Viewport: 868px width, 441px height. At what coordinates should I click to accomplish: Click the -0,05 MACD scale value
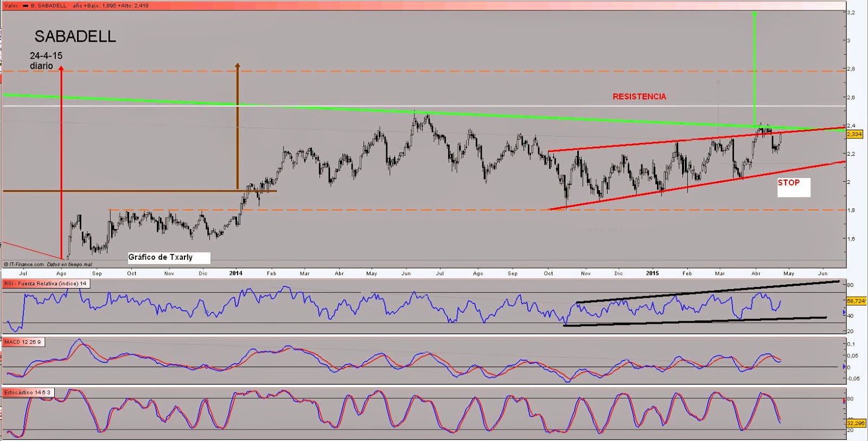coord(853,379)
